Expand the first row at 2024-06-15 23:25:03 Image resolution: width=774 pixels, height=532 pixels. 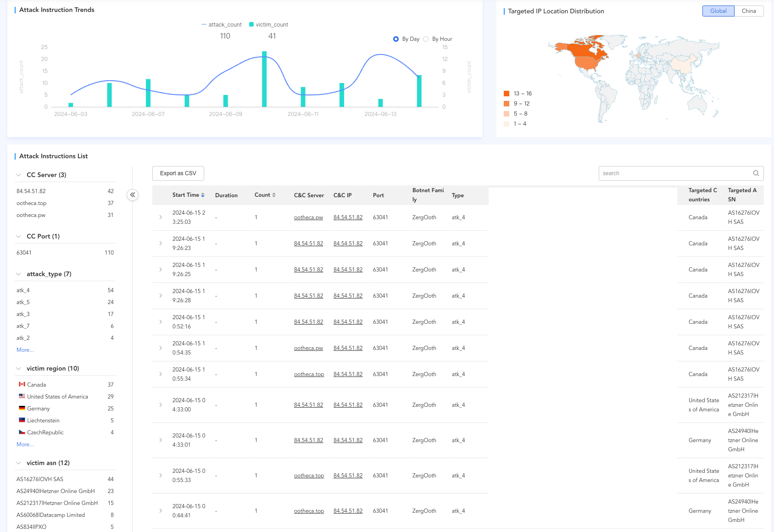point(161,217)
